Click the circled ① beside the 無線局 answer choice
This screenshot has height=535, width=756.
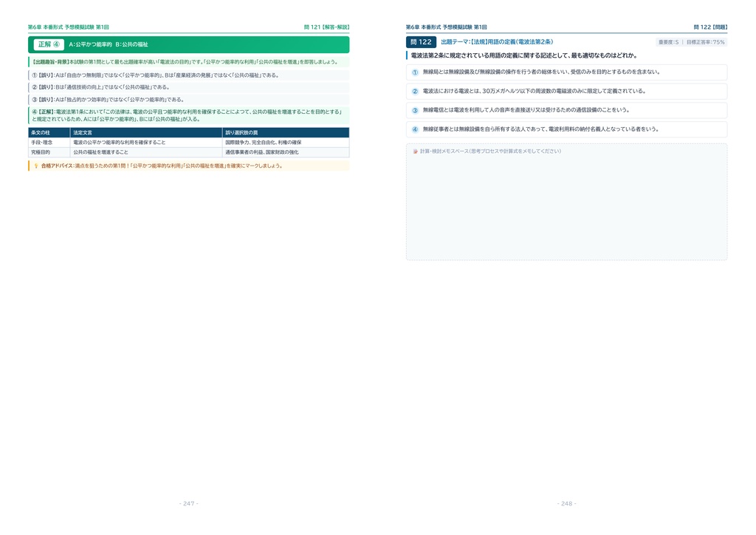tap(415, 72)
